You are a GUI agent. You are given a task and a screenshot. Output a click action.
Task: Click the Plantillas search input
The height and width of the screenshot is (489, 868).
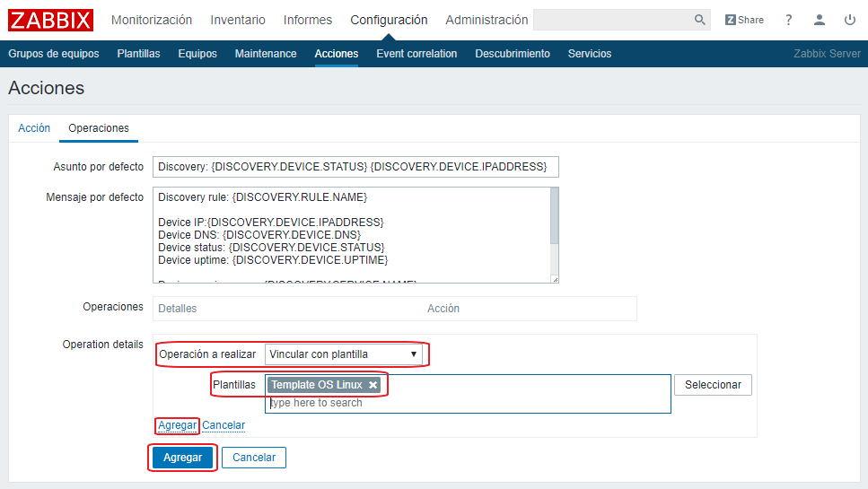tap(468, 403)
